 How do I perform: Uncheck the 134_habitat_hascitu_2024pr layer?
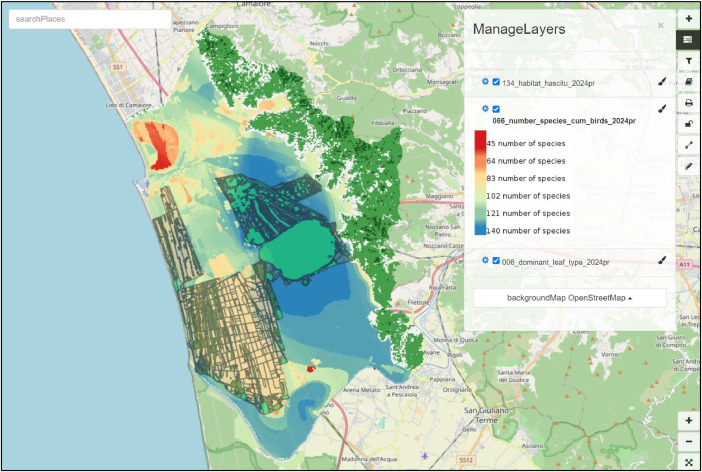point(496,82)
